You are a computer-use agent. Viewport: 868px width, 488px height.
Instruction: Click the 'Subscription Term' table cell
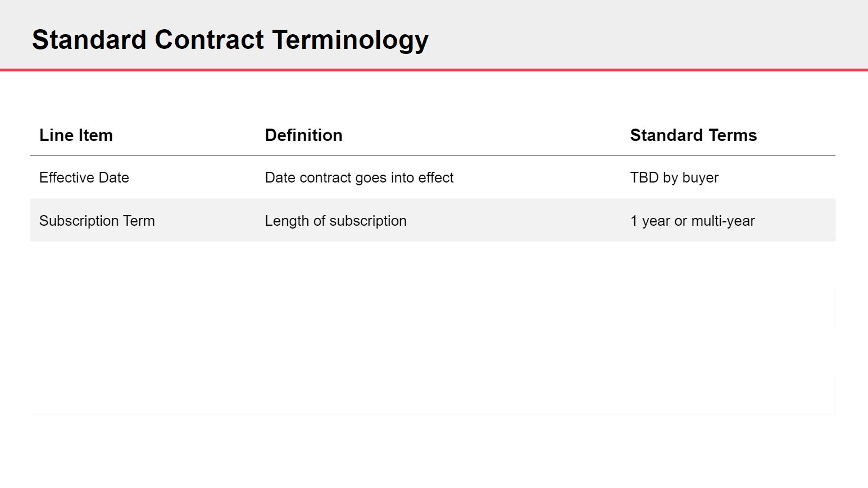(x=97, y=221)
